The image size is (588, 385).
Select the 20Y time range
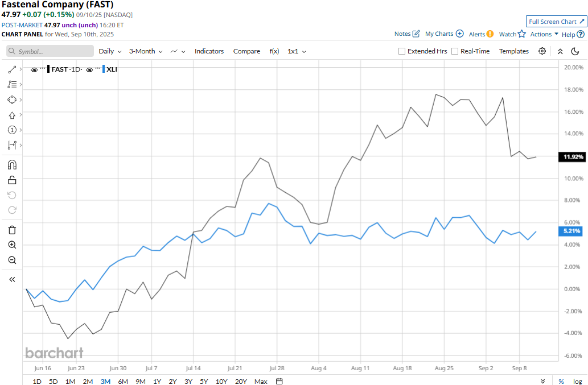(241, 381)
